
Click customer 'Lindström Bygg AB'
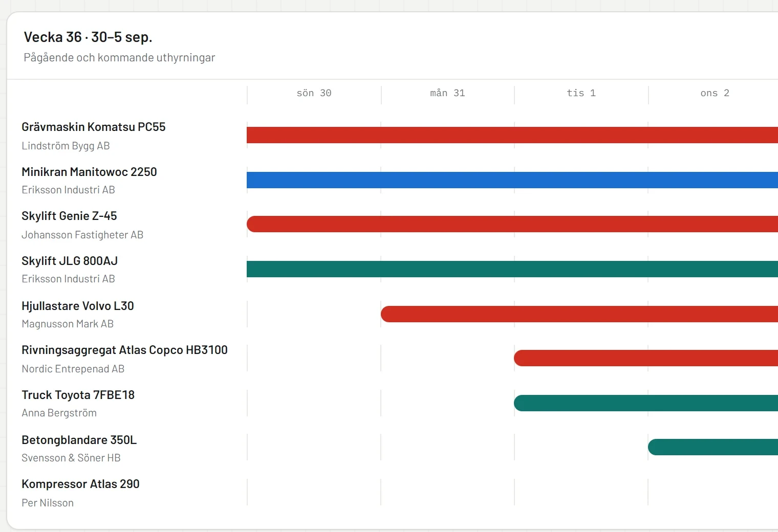point(66,146)
